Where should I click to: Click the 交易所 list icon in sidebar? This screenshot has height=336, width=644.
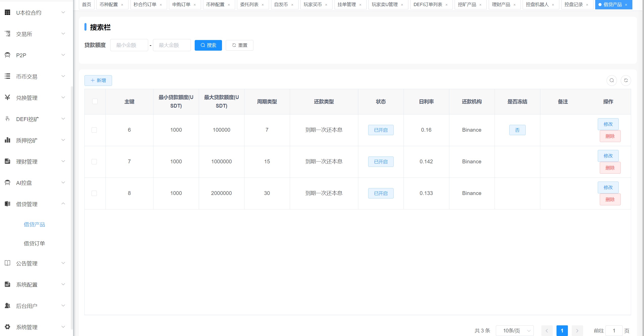click(8, 34)
